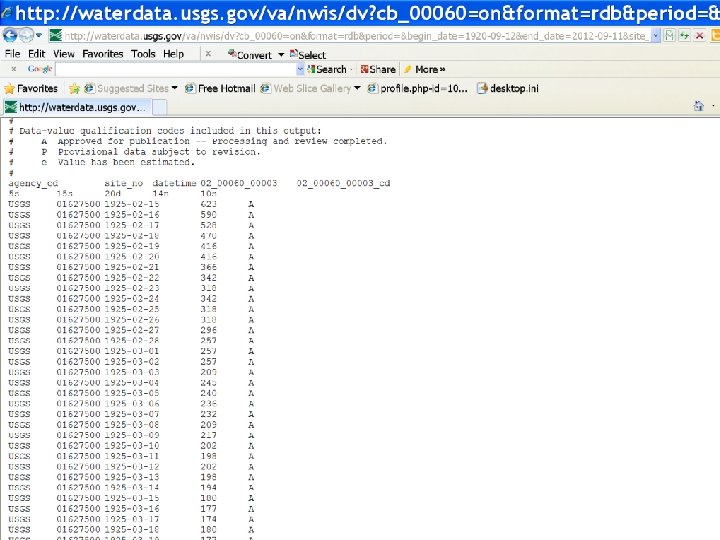The height and width of the screenshot is (540, 720).
Task: Click the Google toolbar Share button
Action: 378,69
